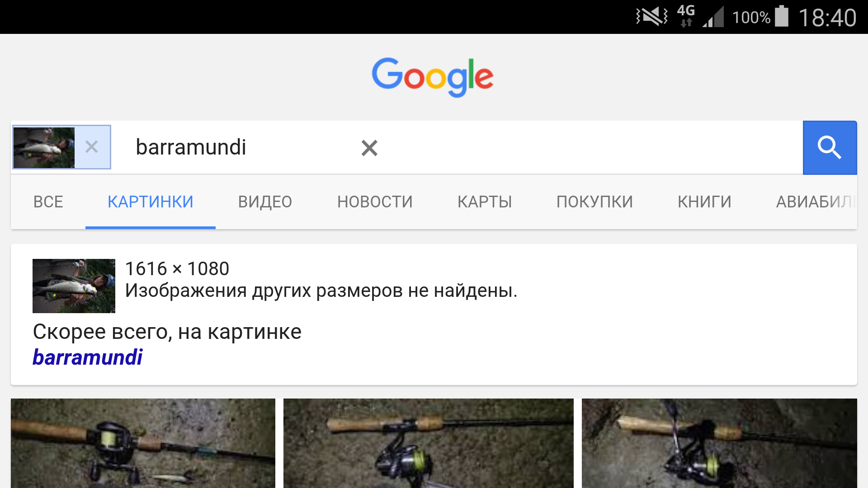Tap the blue search magnifier button
868x488 pixels.
coord(830,148)
